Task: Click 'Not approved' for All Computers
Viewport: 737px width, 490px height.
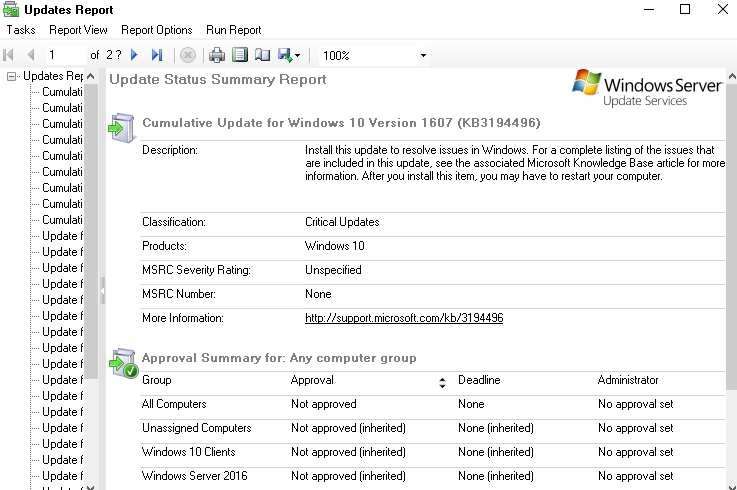Action: point(323,404)
